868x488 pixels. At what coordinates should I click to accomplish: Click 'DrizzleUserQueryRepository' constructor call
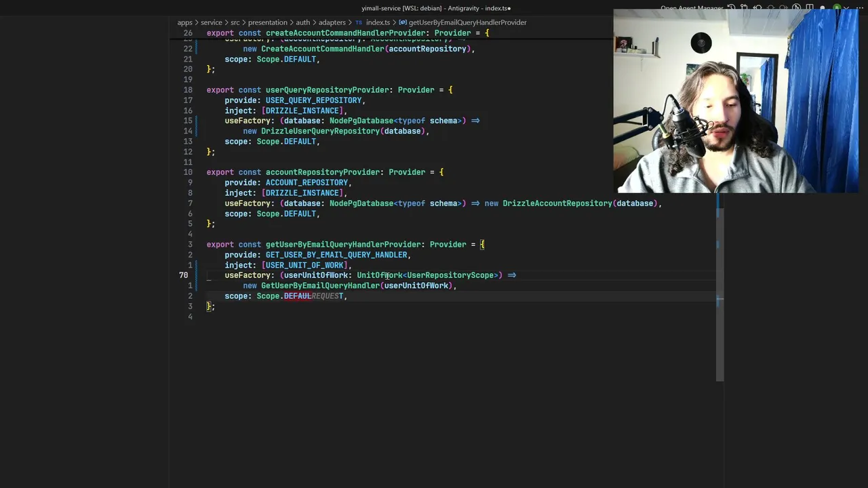tap(320, 131)
